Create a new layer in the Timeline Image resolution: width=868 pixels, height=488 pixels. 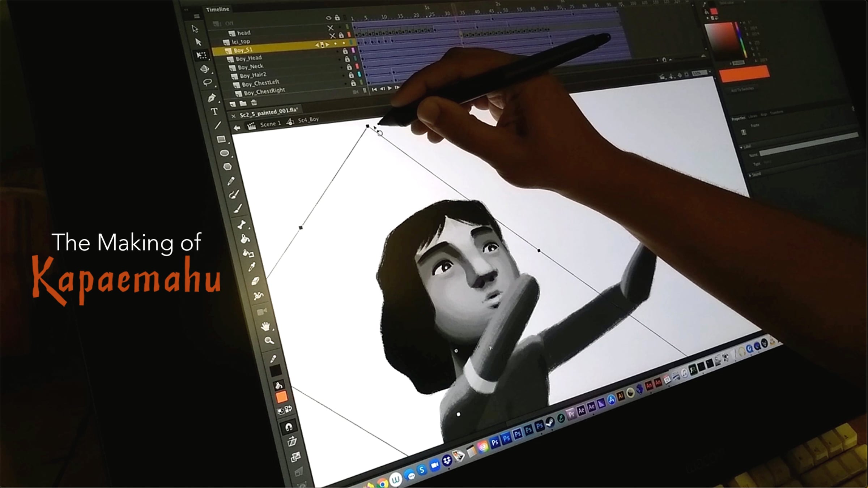pos(233,104)
